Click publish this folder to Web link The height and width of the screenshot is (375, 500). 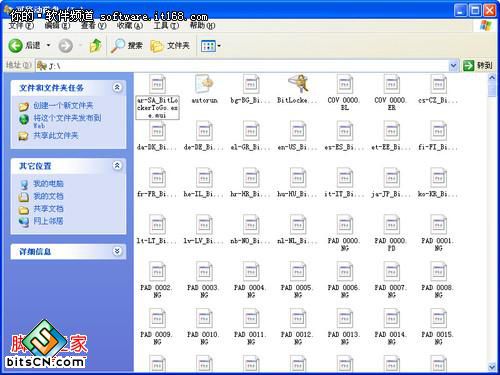[67, 121]
